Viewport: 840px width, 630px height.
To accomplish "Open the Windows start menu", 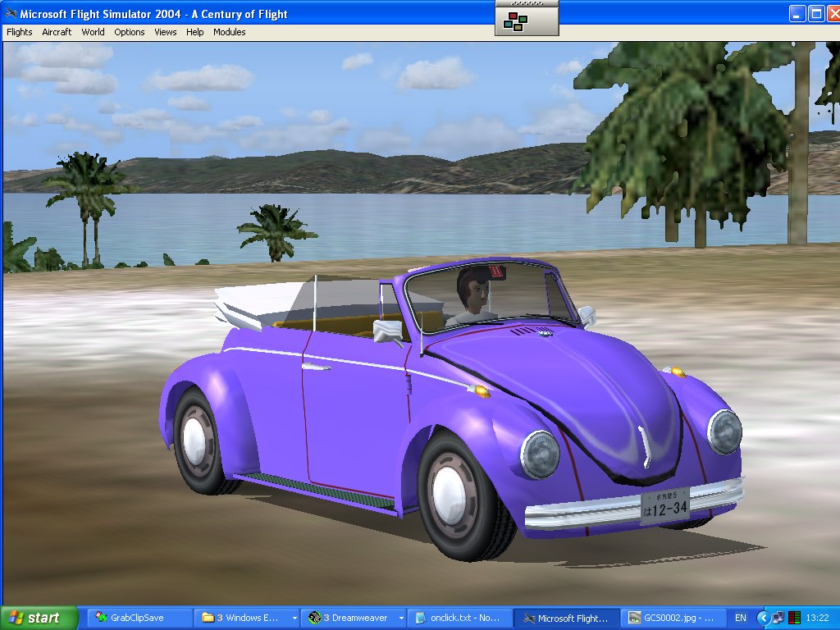I will [39, 618].
